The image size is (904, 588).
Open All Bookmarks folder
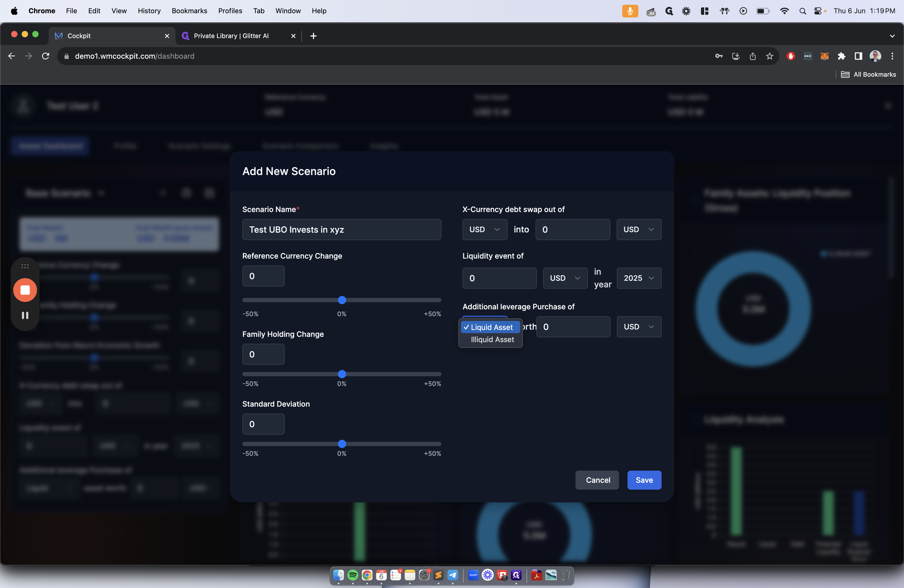pos(868,75)
